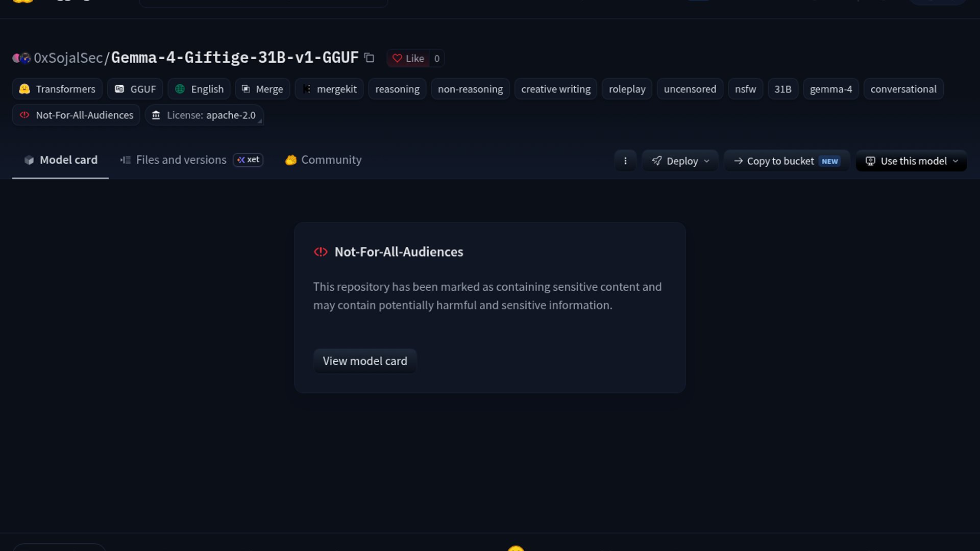Filter by the uncensored tag
The height and width of the screenshot is (551, 980).
pyautogui.click(x=690, y=89)
